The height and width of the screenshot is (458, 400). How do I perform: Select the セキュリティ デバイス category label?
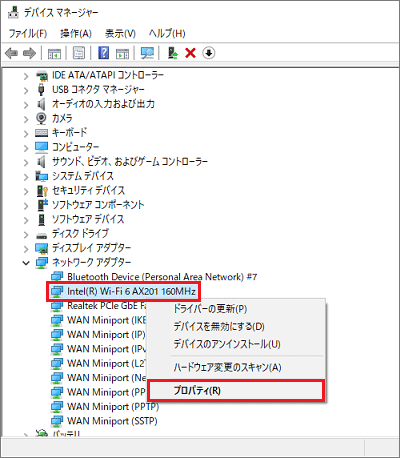tap(88, 190)
